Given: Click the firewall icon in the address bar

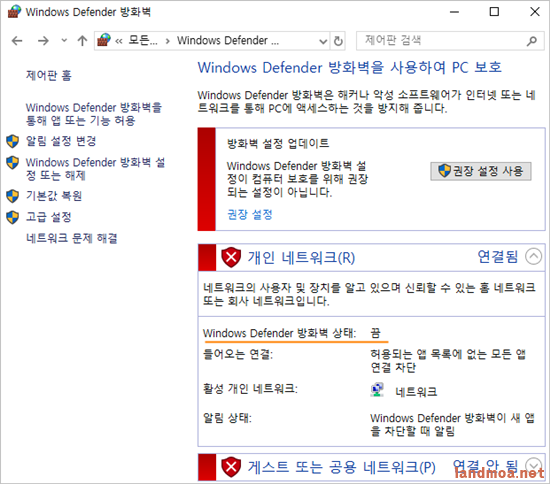Looking at the screenshot, I should [103, 40].
